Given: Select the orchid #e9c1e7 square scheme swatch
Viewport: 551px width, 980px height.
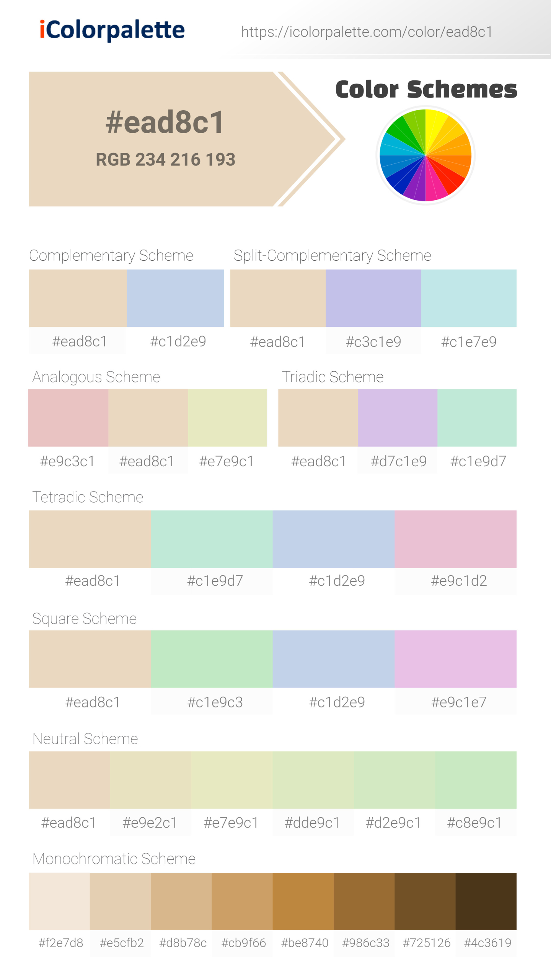Looking at the screenshot, I should click(x=455, y=659).
